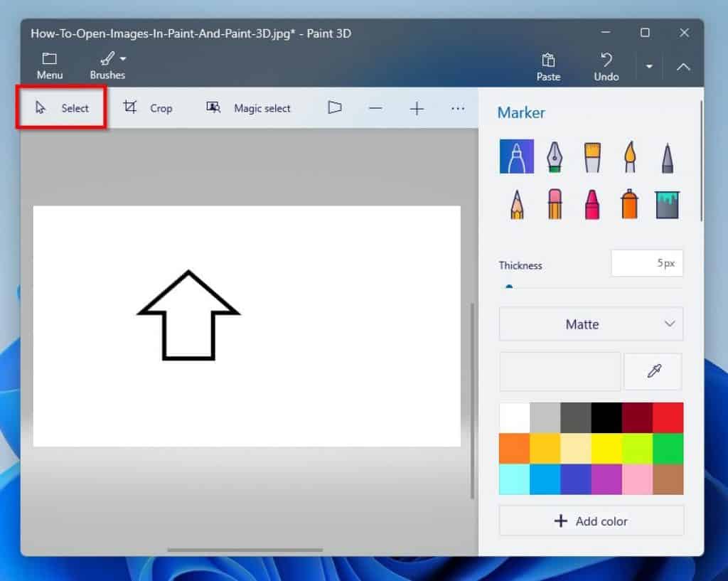Pick the pink color swatch
Viewport: 728px width, 581px height.
pos(637,479)
